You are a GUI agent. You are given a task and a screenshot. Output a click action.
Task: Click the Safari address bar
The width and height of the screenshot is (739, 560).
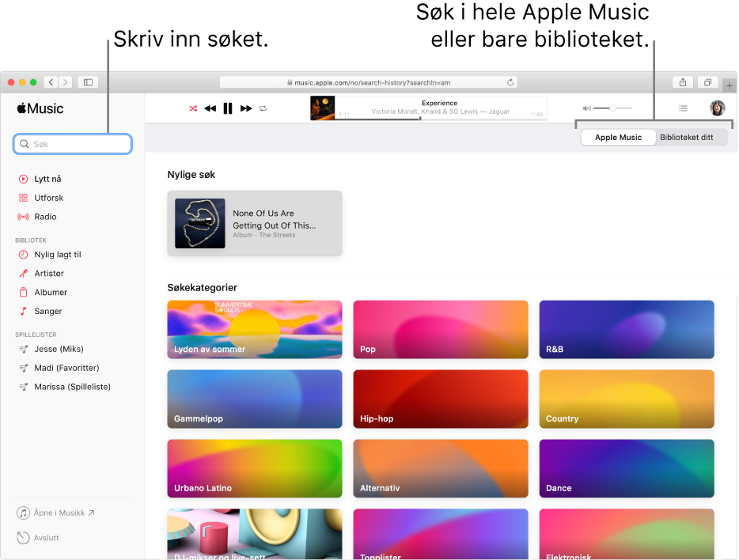[369, 82]
